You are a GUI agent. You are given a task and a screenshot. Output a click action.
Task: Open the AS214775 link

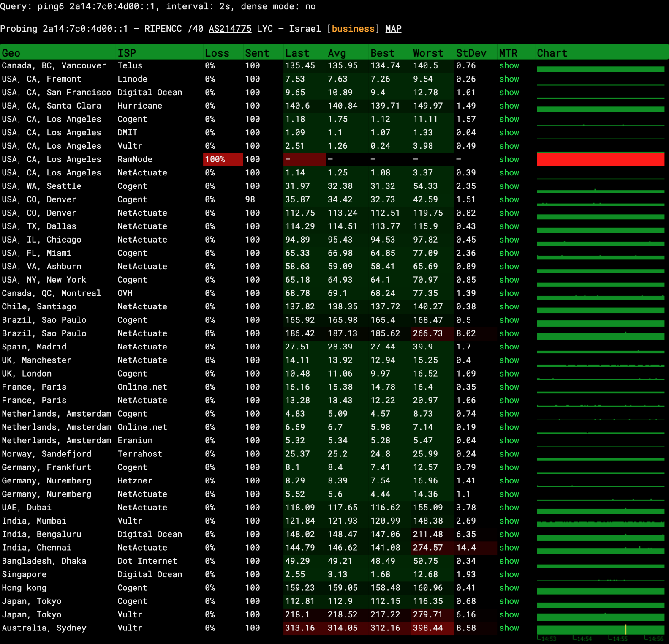(230, 29)
